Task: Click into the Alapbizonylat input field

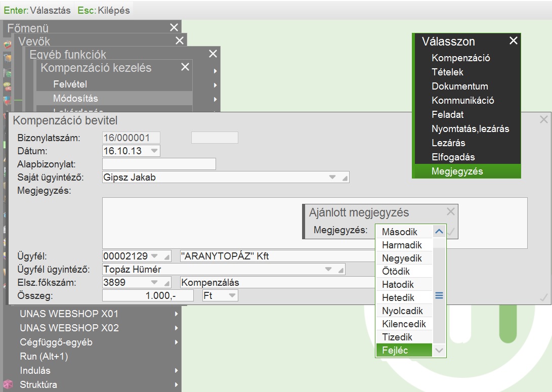Action: pos(159,164)
